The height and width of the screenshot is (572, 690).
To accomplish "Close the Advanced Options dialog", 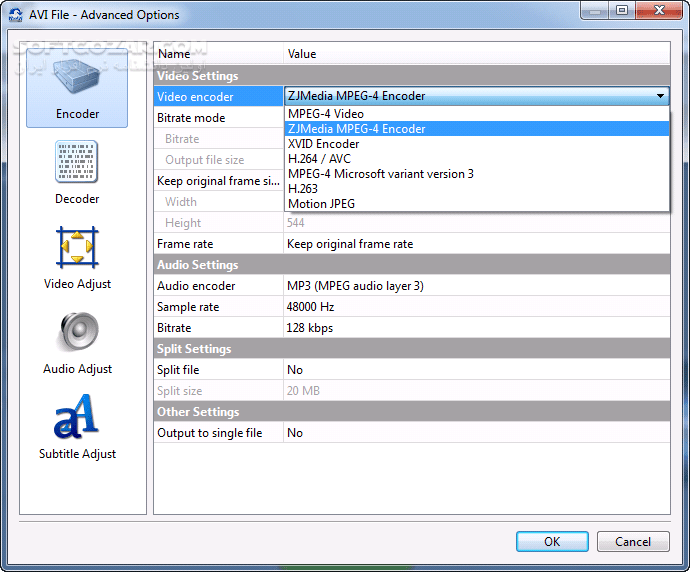I will 659,11.
